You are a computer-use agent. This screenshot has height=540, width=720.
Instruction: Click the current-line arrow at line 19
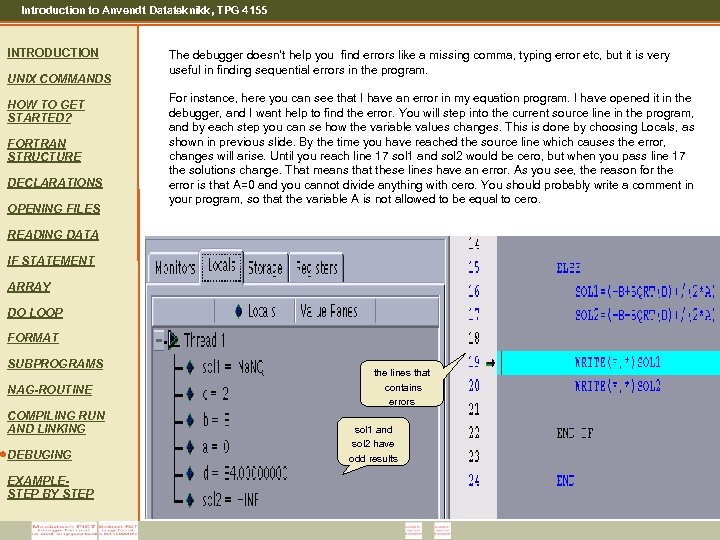click(x=490, y=363)
